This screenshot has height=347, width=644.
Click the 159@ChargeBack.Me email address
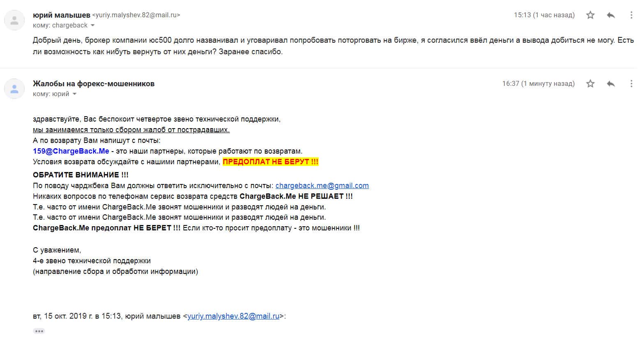[x=71, y=151]
